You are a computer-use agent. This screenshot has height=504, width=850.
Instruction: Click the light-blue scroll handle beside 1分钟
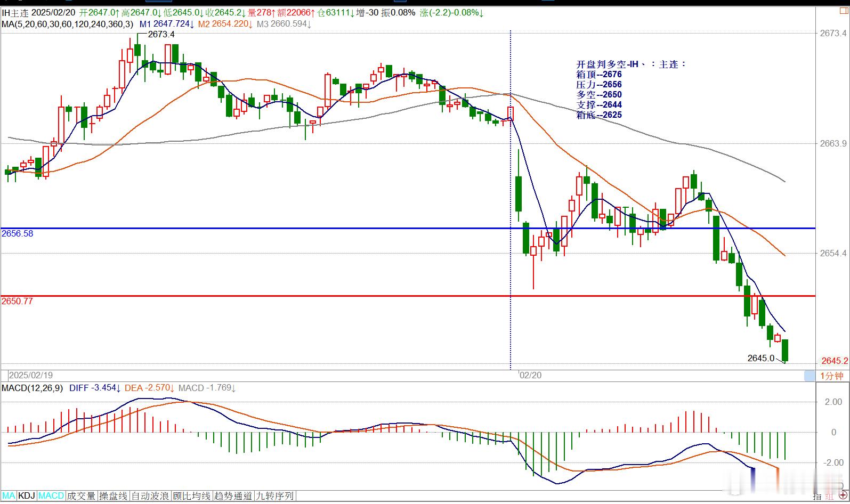(809, 376)
